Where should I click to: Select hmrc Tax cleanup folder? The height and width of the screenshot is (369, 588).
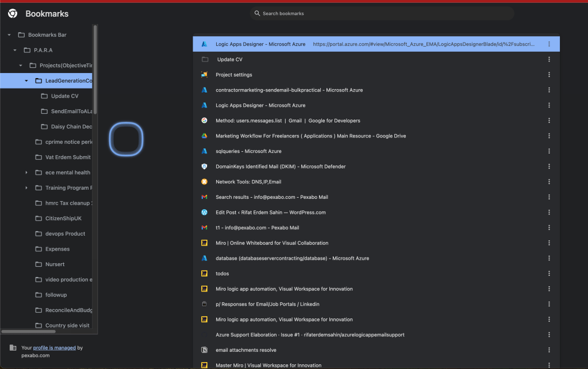(63, 203)
